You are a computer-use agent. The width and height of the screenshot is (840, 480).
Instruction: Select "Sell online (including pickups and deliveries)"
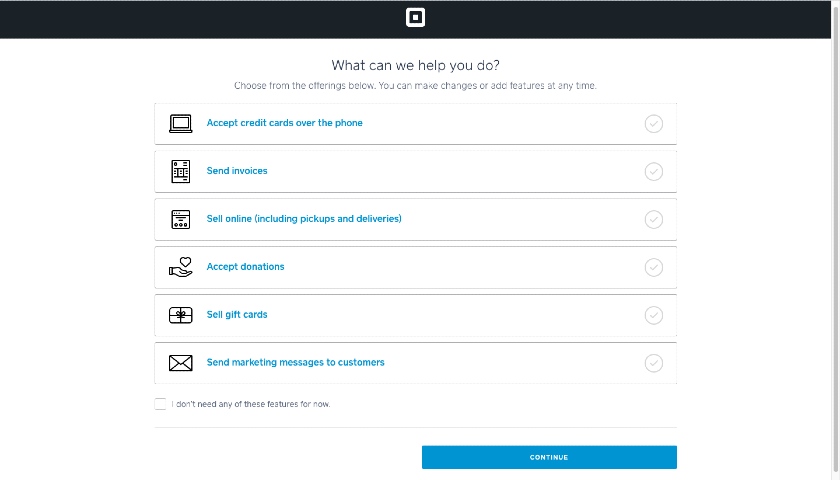tap(304, 219)
